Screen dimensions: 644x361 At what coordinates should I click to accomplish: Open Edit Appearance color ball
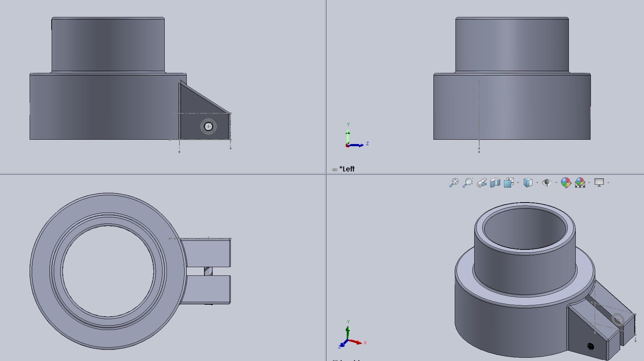(x=566, y=183)
